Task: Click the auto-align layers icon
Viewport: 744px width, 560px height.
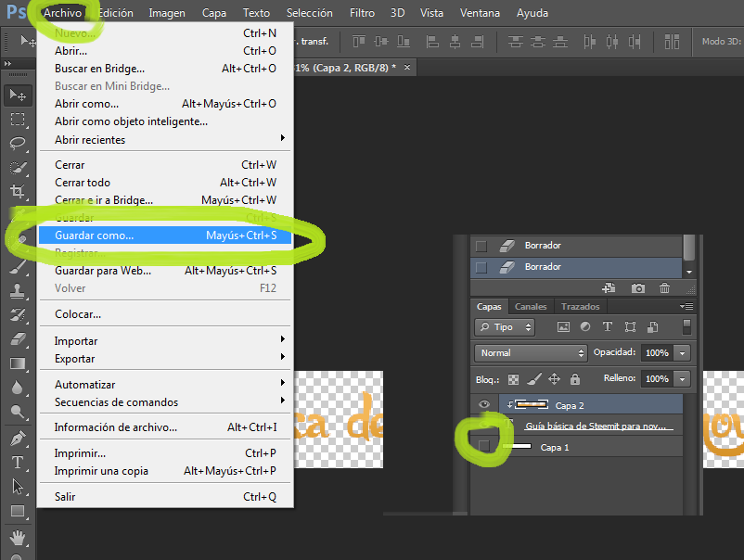Action: tap(672, 42)
